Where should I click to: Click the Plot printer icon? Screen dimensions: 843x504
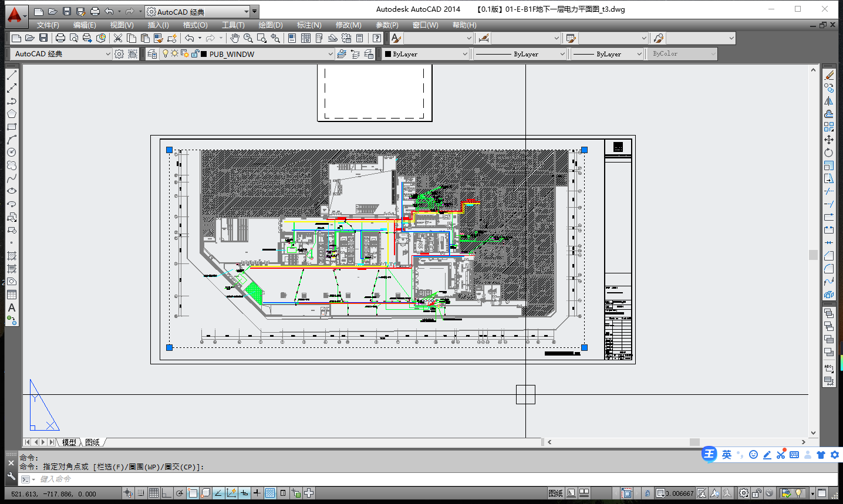pyautogui.click(x=60, y=38)
